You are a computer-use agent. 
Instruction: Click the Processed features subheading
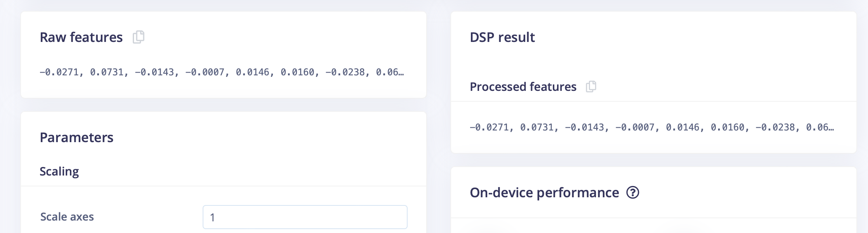(x=523, y=87)
